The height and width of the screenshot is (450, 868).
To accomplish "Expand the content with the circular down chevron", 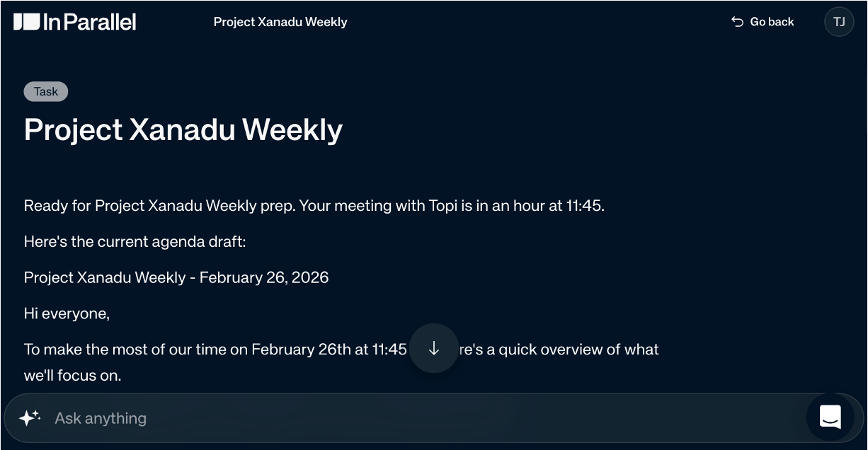I will coord(433,348).
